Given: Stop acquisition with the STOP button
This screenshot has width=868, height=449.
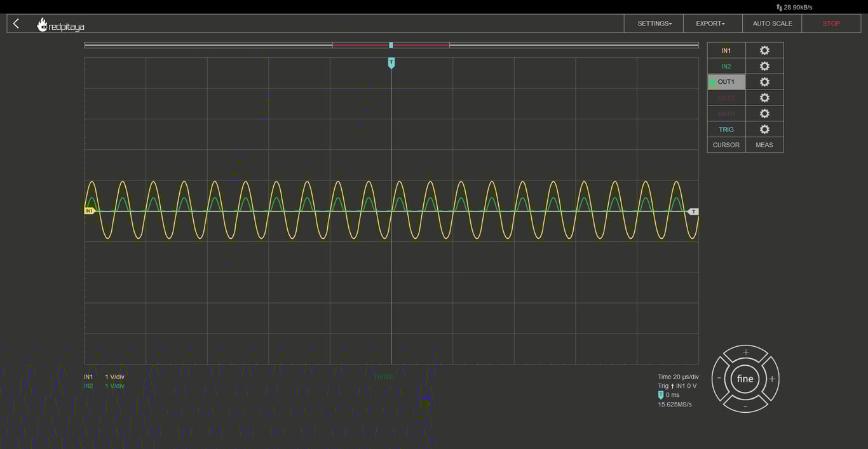Looking at the screenshot, I should [831, 23].
